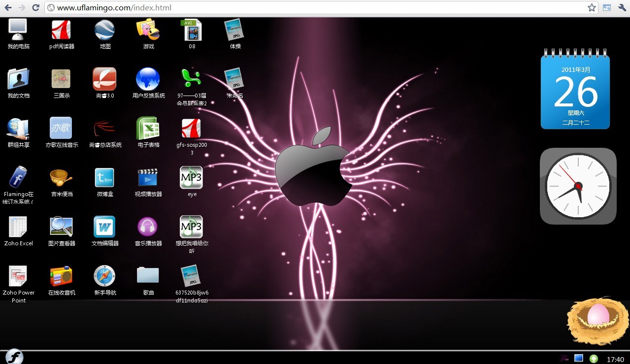Image resolution: width=630 pixels, height=364 pixels.
Task: Click the green up-arrow tray icon
Action: click(594, 359)
